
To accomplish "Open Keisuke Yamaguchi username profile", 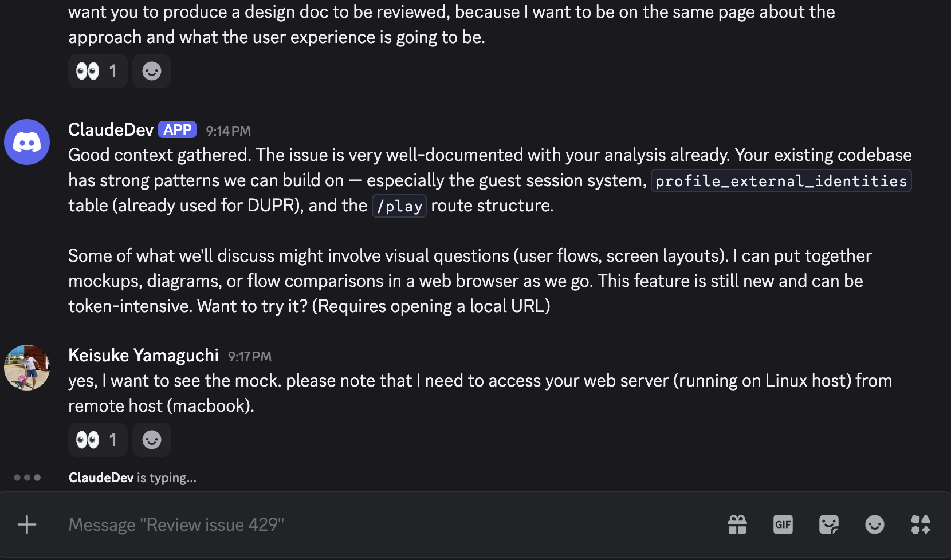I will click(143, 356).
